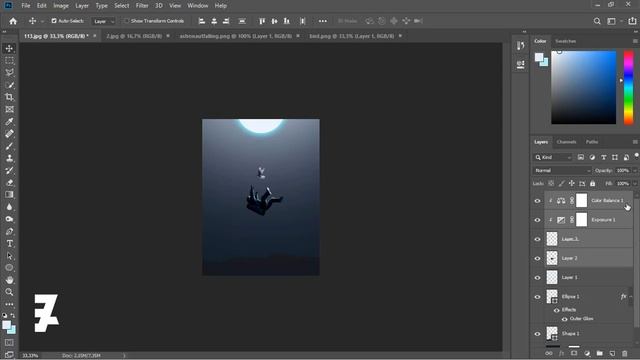Screen dimensions: 640x360
Task: Select the Dodge tool
Action: tap(9, 219)
